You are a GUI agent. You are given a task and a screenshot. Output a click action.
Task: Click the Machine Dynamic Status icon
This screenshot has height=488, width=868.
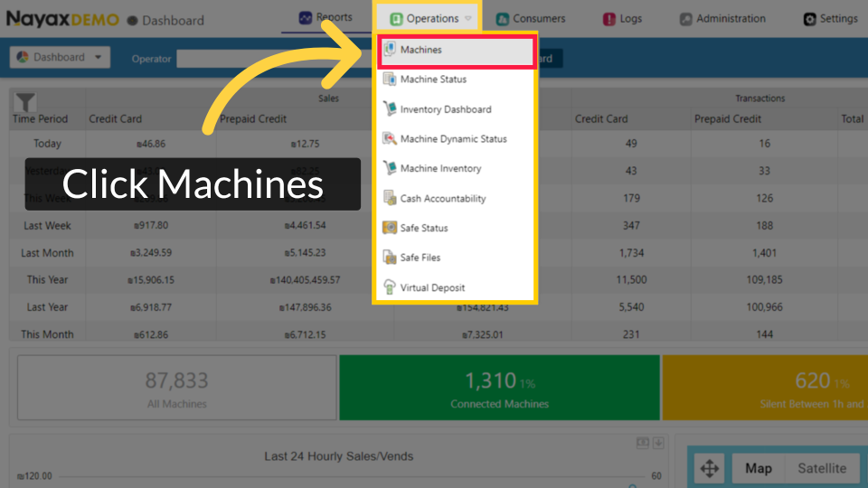point(390,139)
